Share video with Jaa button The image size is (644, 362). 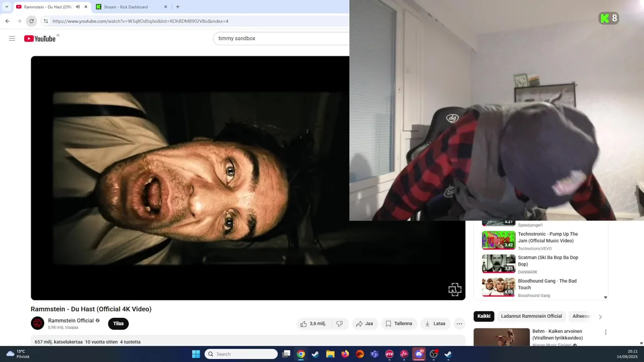coord(364,324)
